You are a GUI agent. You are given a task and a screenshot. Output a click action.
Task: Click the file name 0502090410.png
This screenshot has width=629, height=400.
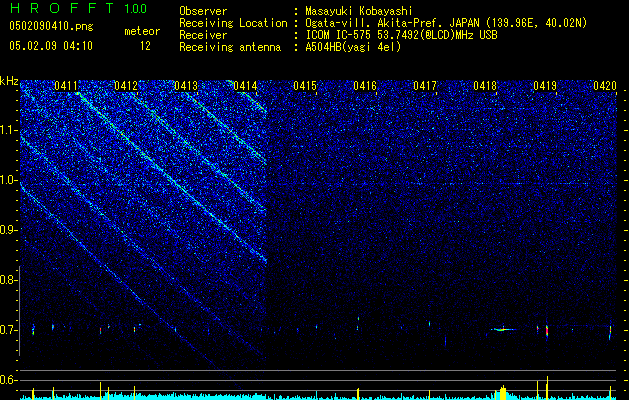[x=51, y=27]
